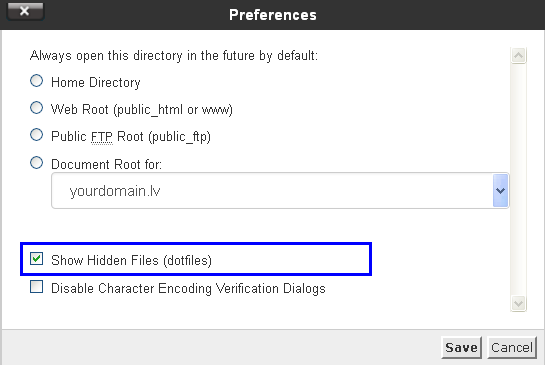The height and width of the screenshot is (365, 545).
Task: Click the vertical scrollbar track
Action: pyautogui.click(x=518, y=179)
